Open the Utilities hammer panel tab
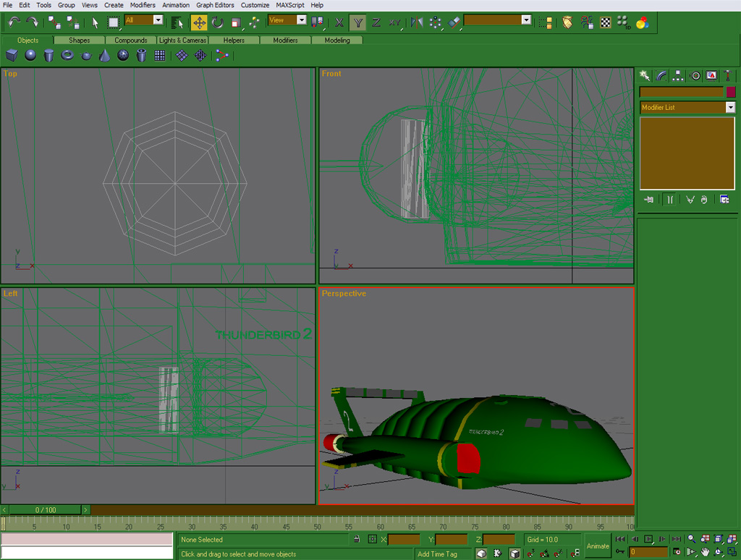 point(728,76)
